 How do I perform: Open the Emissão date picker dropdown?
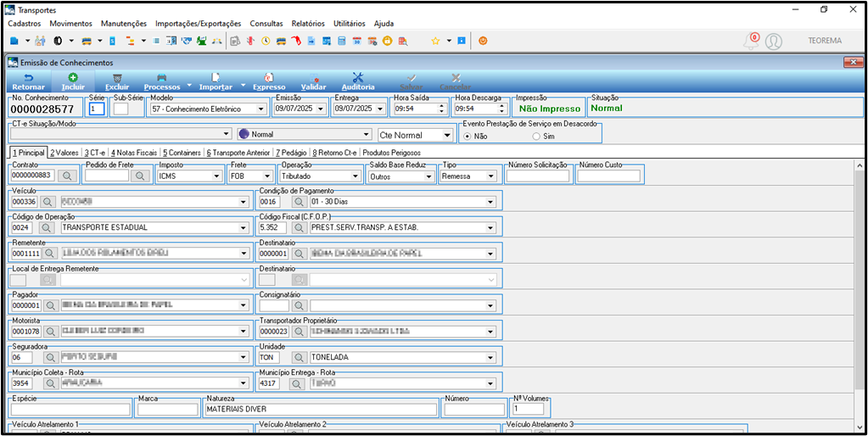[321, 109]
